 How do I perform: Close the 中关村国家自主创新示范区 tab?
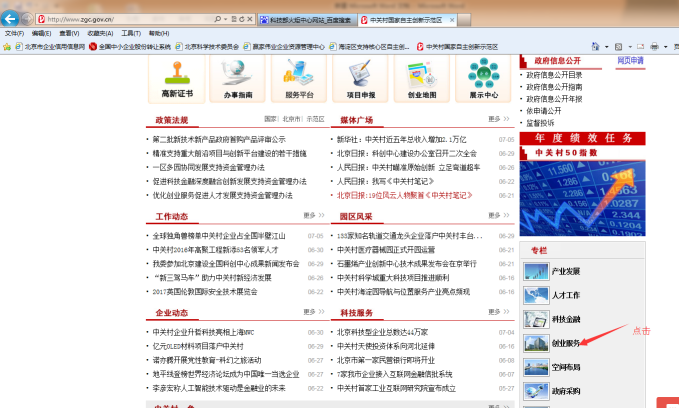pos(452,20)
